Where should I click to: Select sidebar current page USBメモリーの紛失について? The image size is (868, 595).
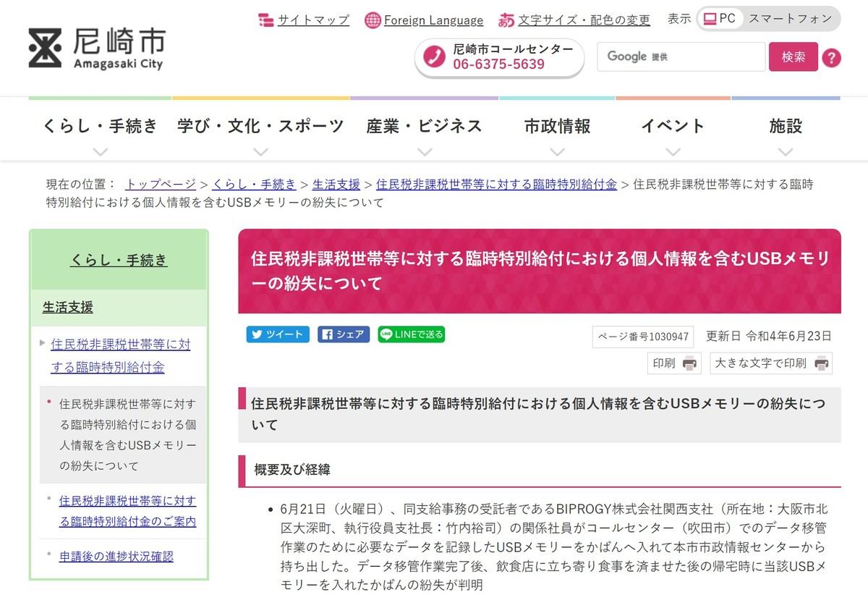pyautogui.click(x=128, y=434)
